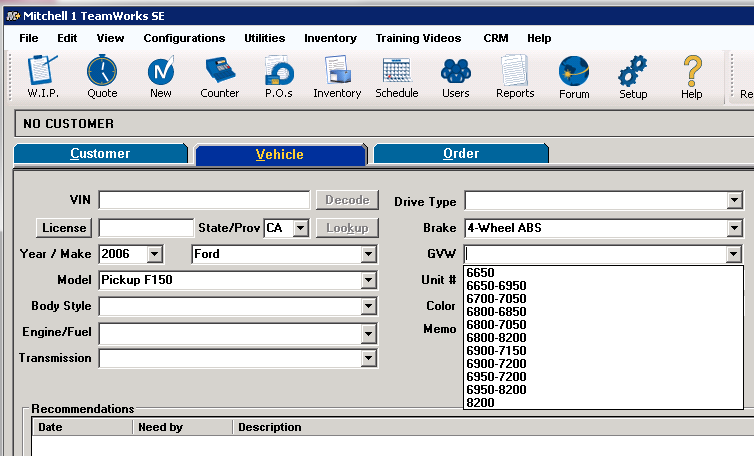The height and width of the screenshot is (456, 754).
Task: Open the Setup gears icon
Action: 633,76
